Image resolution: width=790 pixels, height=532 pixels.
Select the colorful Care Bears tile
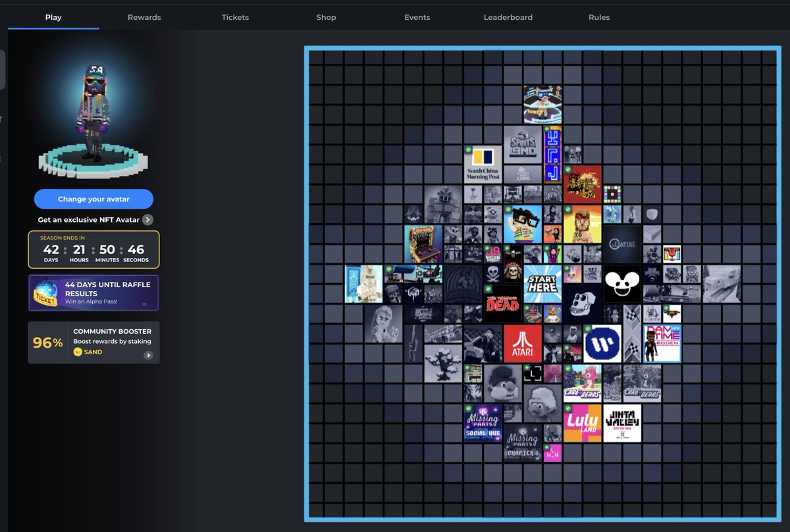click(583, 383)
